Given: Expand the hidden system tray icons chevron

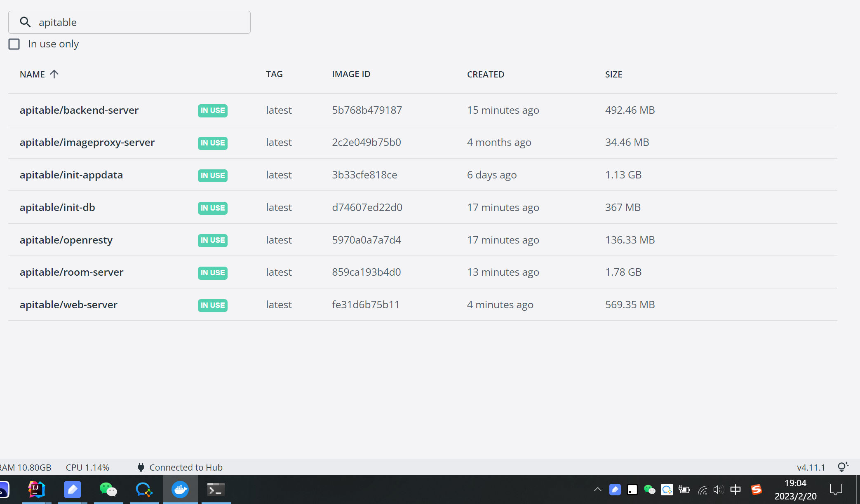Looking at the screenshot, I should tap(597, 490).
